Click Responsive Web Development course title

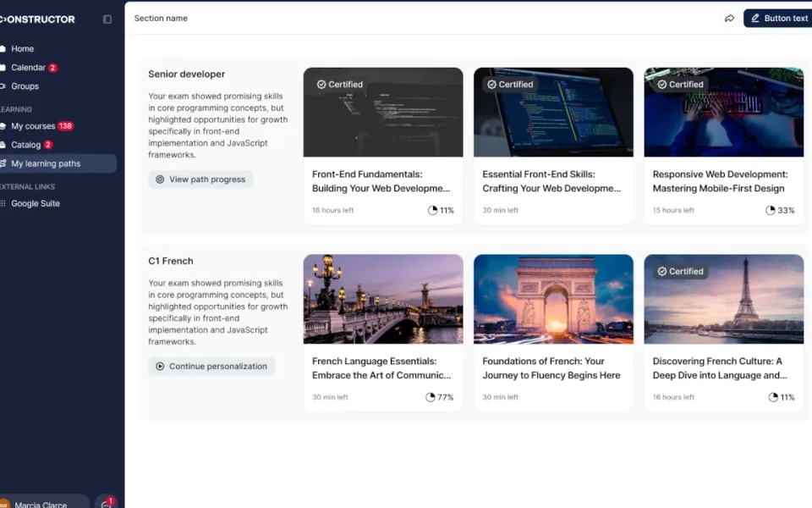pyautogui.click(x=721, y=181)
